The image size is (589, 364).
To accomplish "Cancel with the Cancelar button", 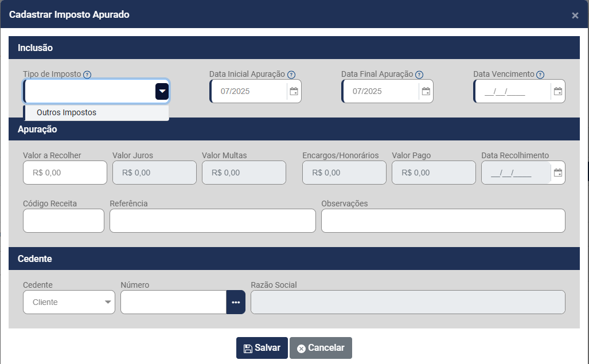I will pos(321,348).
